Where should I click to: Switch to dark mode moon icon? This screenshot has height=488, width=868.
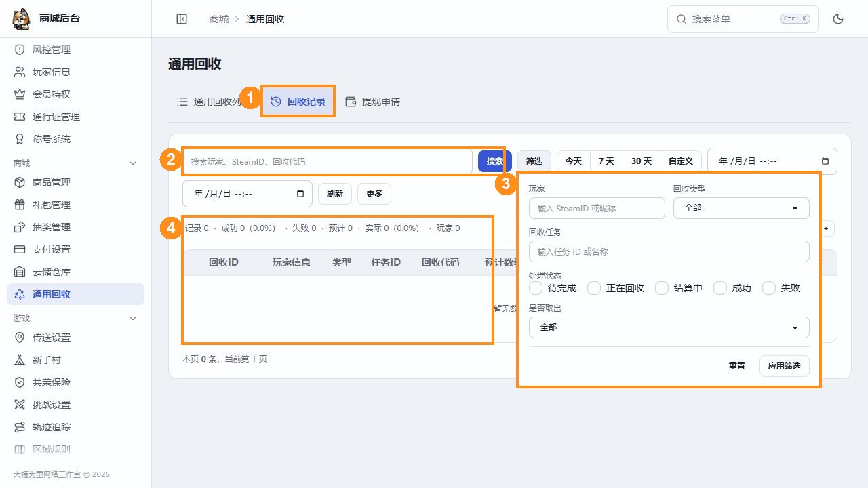click(838, 19)
